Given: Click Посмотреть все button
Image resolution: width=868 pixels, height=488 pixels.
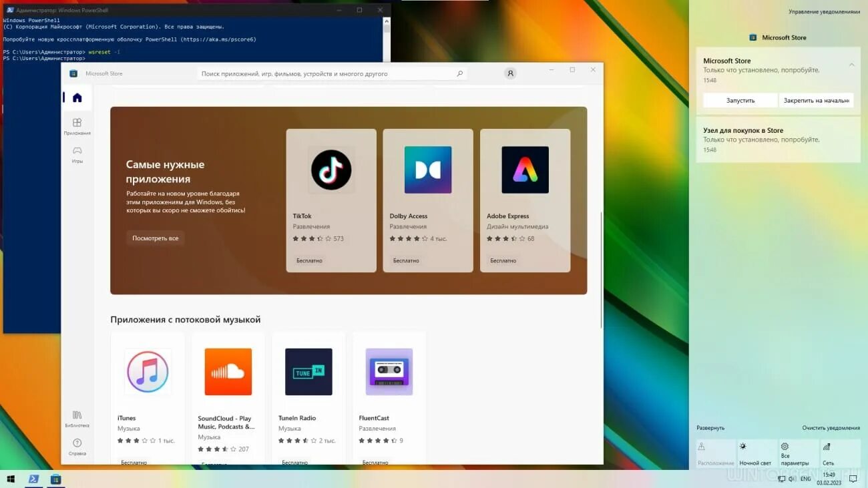Looking at the screenshot, I should (x=155, y=238).
